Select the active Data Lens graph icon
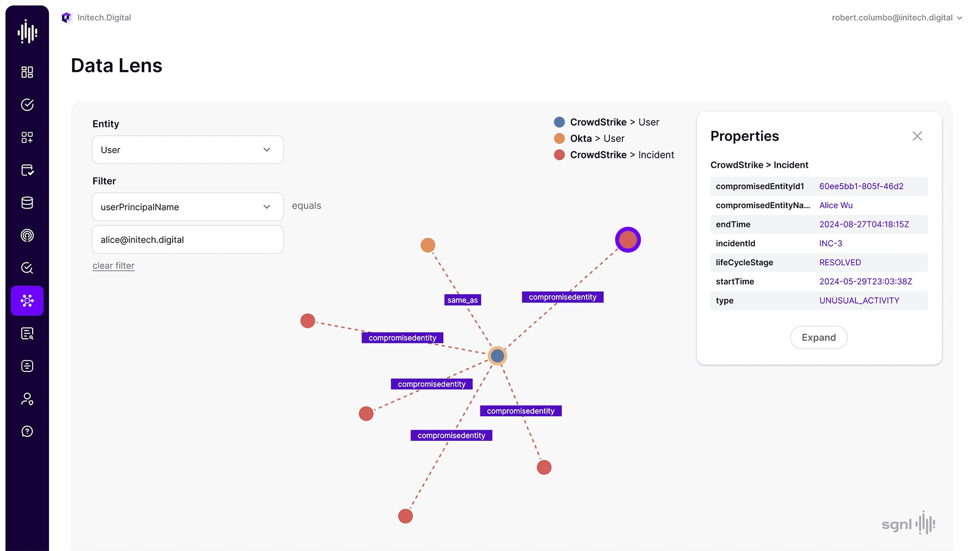Viewport: 980px width, 551px height. [27, 300]
